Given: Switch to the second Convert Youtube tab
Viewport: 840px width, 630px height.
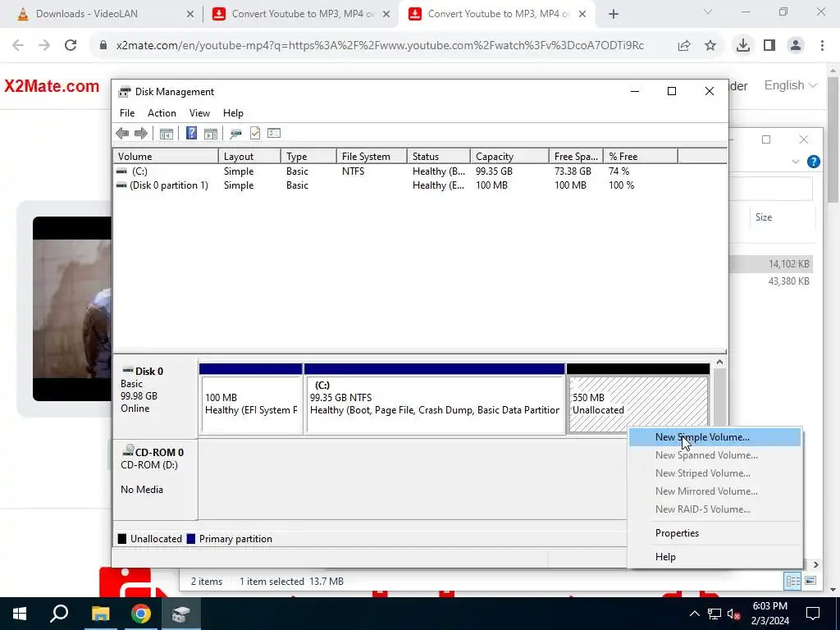Looking at the screenshot, I should pos(496,14).
